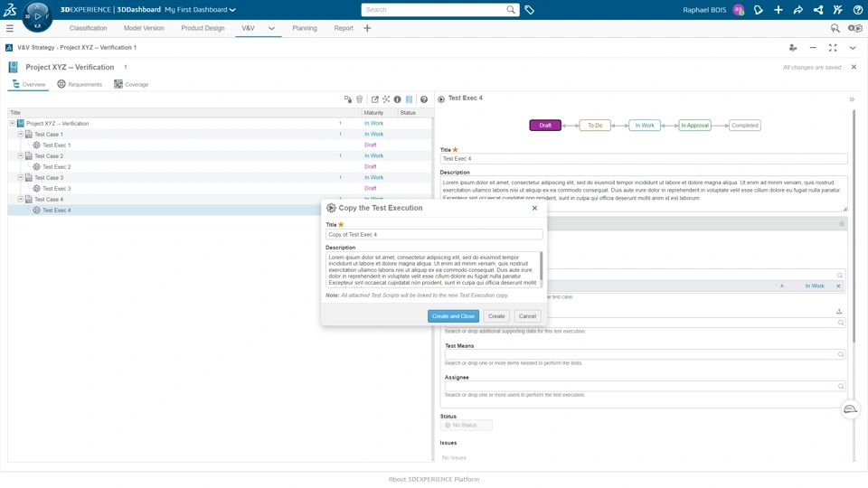Switch to Product Design tab
Viewport: 868px width, 488px height.
203,28
